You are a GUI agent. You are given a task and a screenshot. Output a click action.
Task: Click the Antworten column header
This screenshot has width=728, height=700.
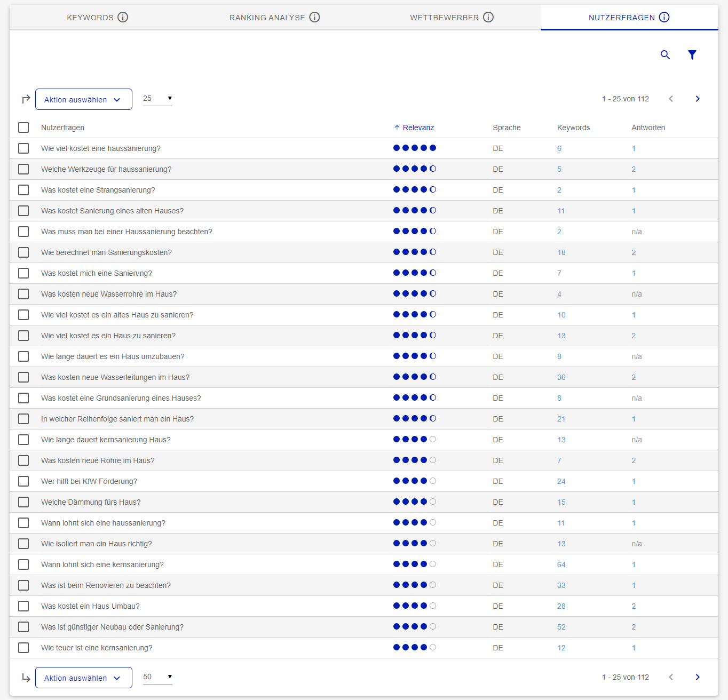[648, 128]
